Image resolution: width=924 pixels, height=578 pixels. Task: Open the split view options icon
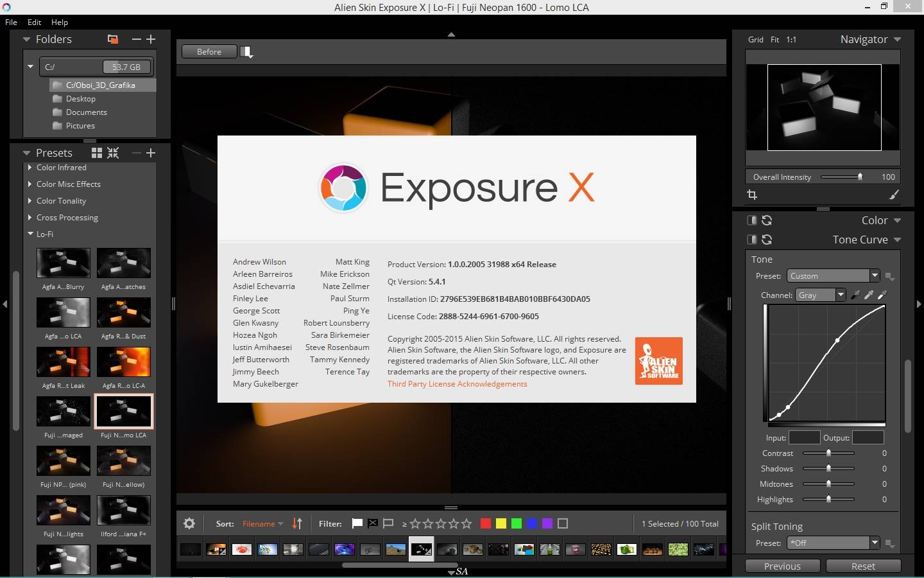tap(247, 52)
